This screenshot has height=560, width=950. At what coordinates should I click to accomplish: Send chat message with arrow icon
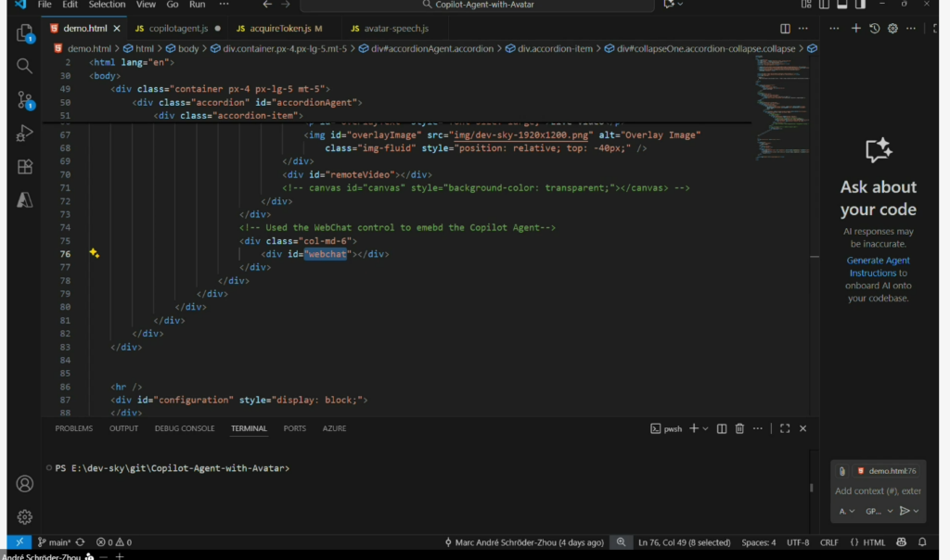(905, 511)
